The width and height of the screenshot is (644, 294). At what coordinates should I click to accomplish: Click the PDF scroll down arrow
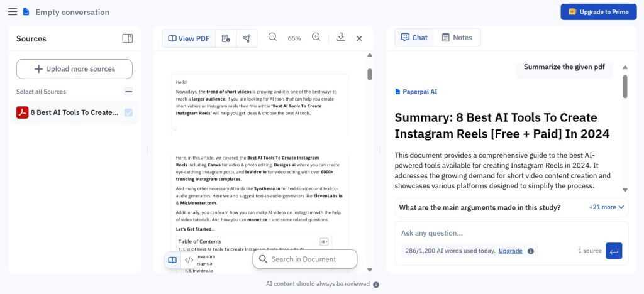tap(370, 269)
